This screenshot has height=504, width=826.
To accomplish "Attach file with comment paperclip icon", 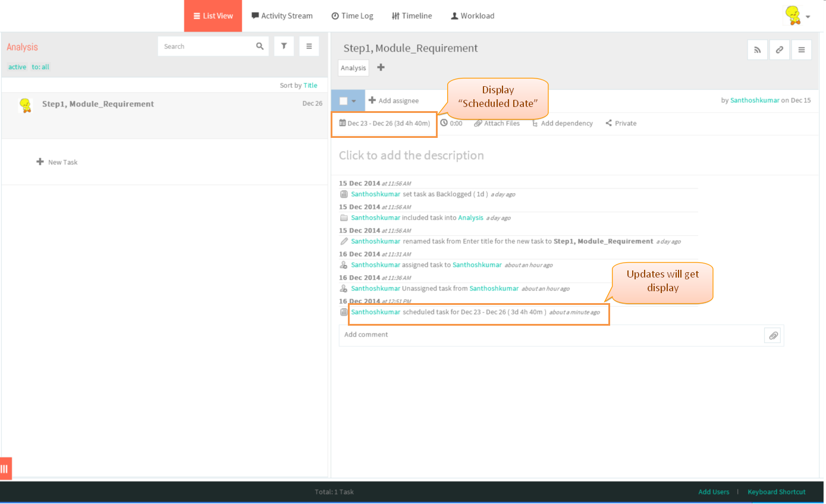I will pyautogui.click(x=773, y=336).
